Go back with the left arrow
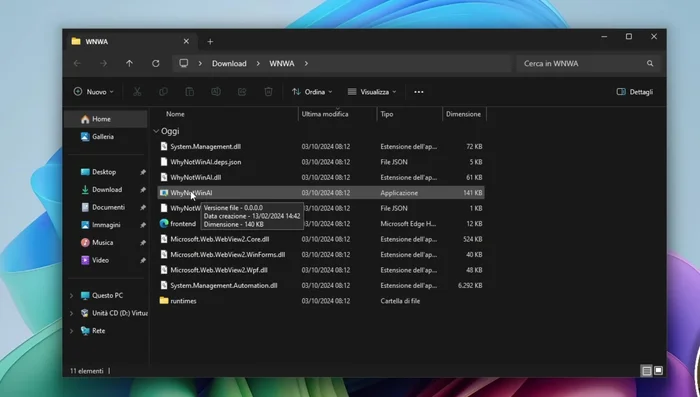This screenshot has height=397, width=700. pyautogui.click(x=77, y=63)
